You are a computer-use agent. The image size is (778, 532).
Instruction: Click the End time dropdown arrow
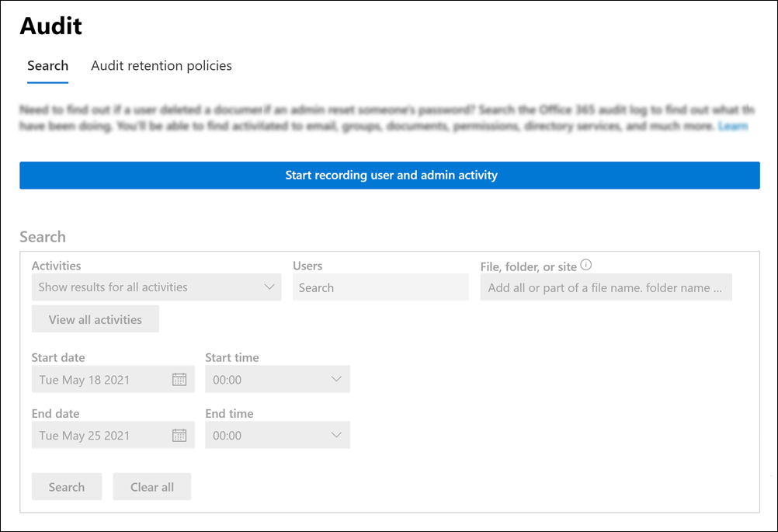(337, 436)
